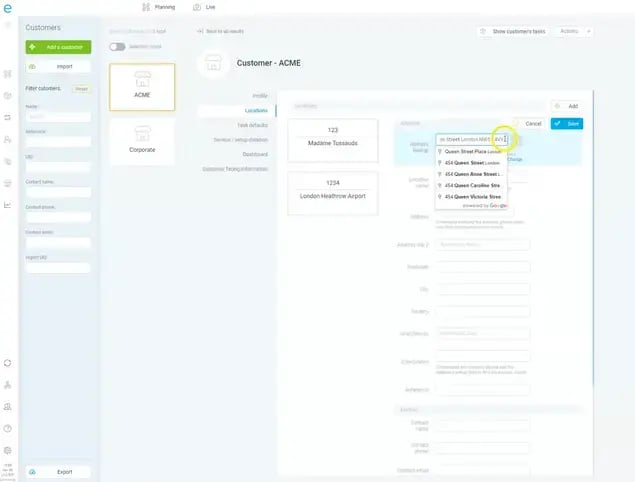Click the Address line 2 field

[483, 245]
